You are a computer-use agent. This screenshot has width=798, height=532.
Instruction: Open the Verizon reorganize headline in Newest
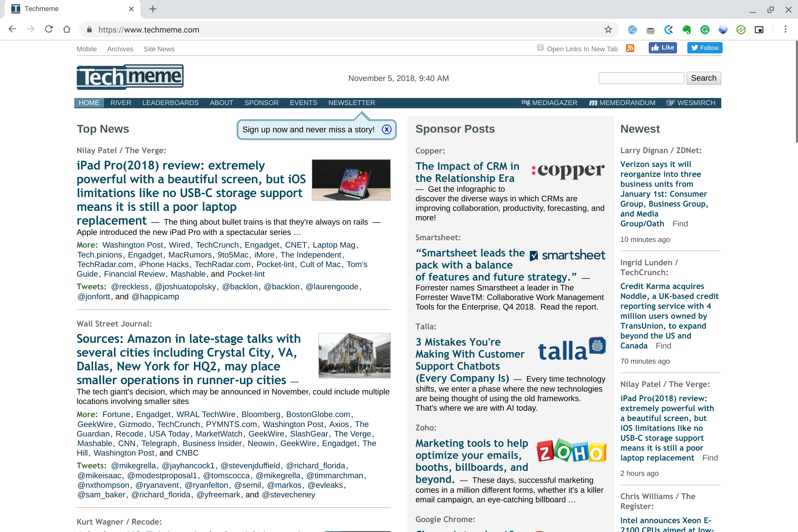664,194
